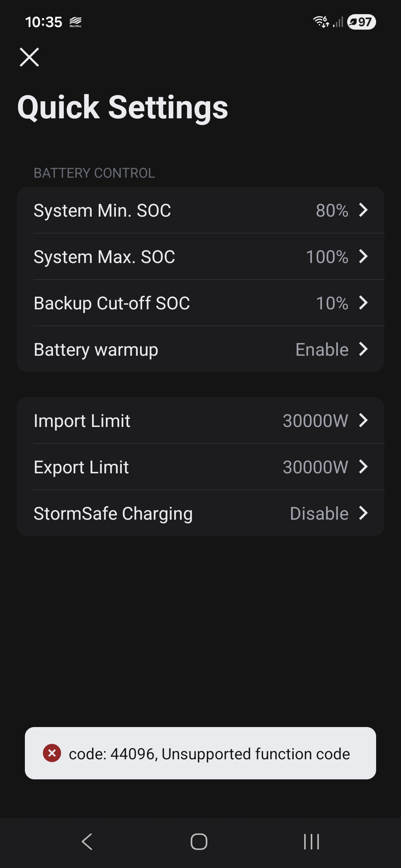Close the Quick Settings screen
The image size is (401, 868).
click(x=29, y=57)
